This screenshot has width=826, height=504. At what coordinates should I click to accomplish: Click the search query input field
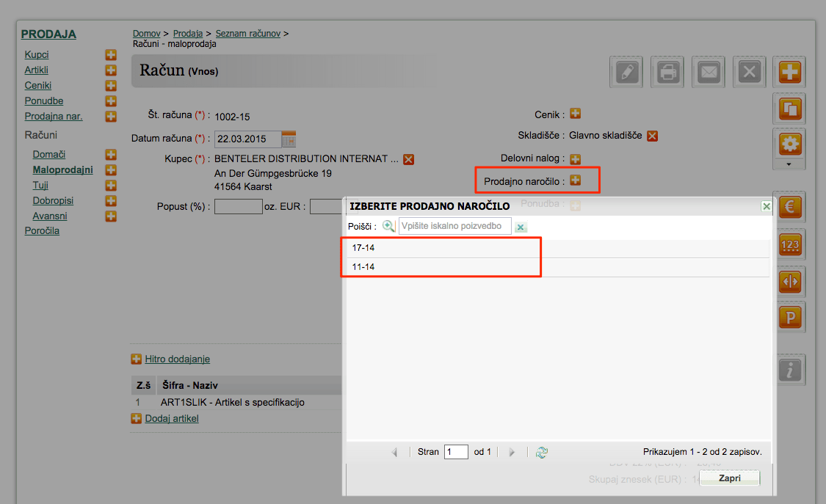(454, 226)
